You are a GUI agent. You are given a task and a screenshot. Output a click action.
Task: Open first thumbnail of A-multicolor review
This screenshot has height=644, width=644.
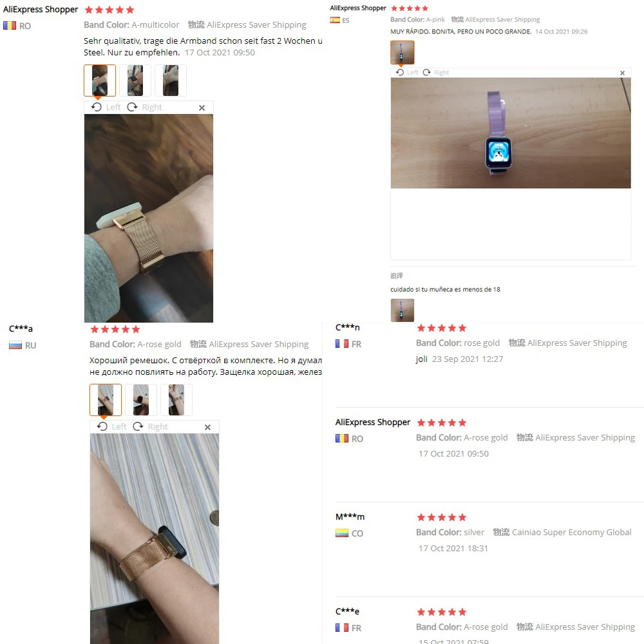click(x=100, y=80)
